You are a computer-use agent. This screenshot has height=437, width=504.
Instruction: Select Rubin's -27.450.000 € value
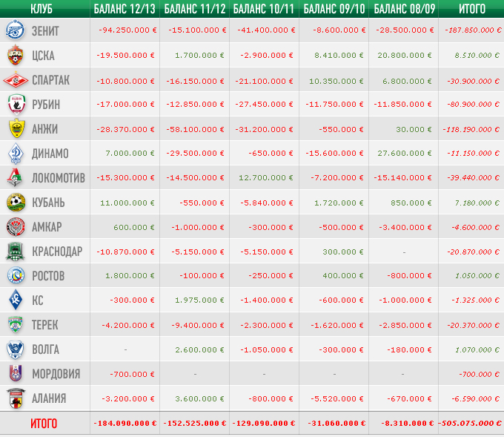tap(264, 105)
